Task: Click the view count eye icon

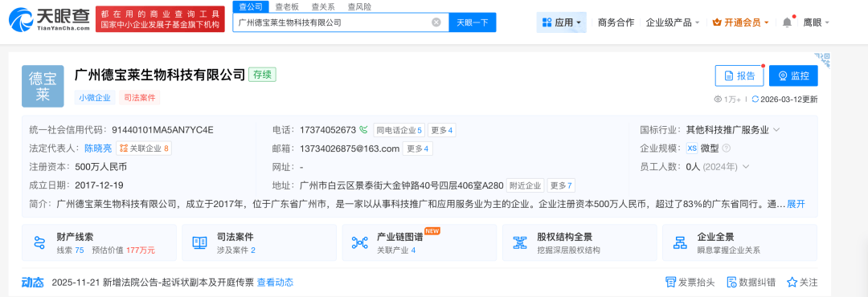Action: [x=718, y=99]
